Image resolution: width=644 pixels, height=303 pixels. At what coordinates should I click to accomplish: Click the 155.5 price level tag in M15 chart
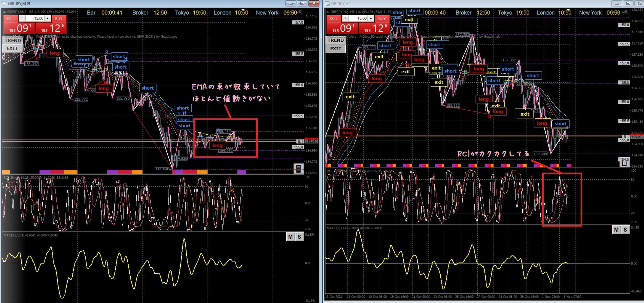pyautogui.click(x=298, y=116)
